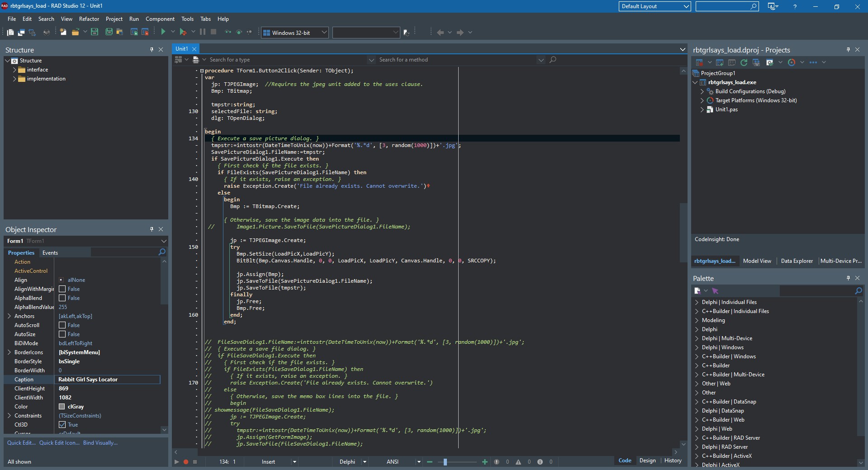Start macro recording with red record icon

[x=185, y=462]
